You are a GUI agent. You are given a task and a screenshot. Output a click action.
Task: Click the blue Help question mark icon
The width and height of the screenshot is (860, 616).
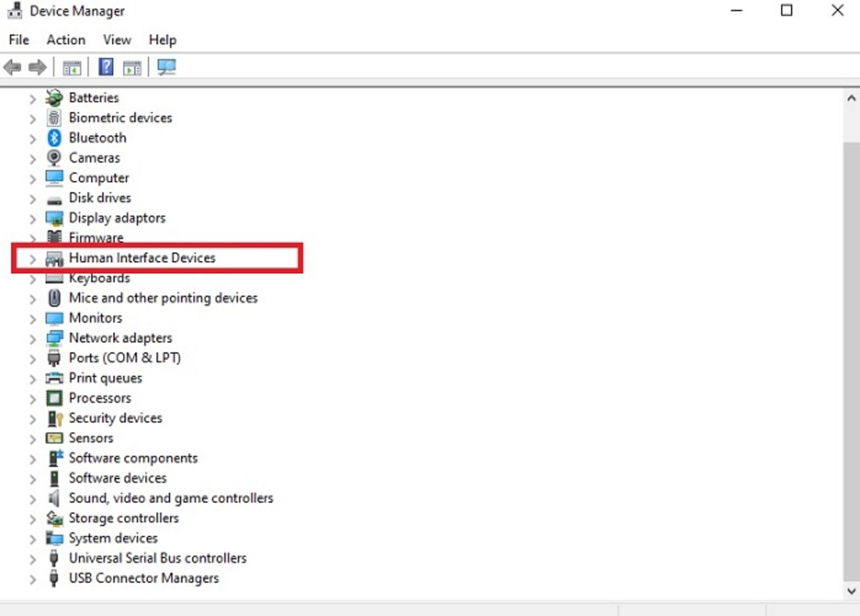pyautogui.click(x=106, y=67)
